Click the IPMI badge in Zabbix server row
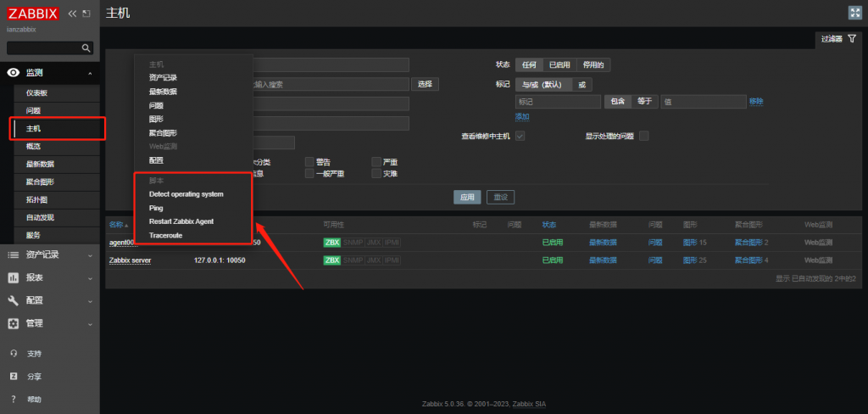The image size is (868, 414). (x=392, y=260)
